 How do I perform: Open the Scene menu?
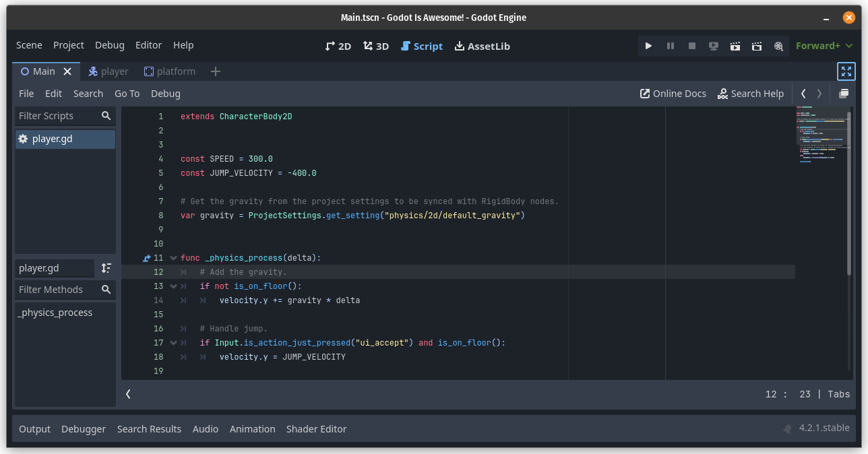tap(29, 45)
